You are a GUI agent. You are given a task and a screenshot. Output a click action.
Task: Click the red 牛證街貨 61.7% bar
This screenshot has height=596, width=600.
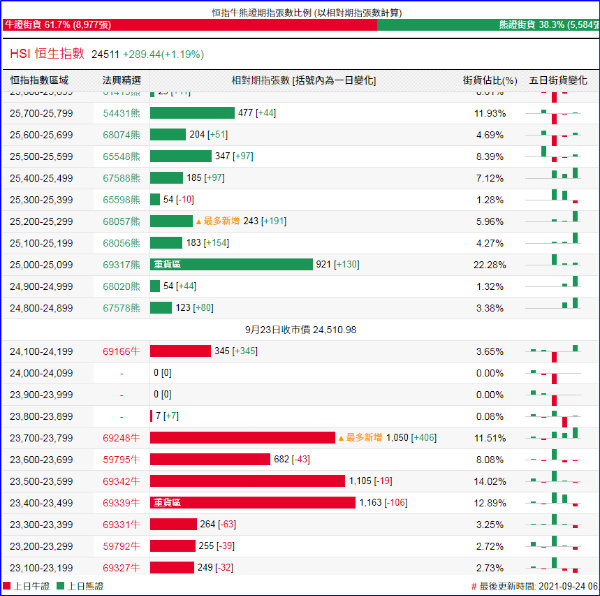[190, 25]
